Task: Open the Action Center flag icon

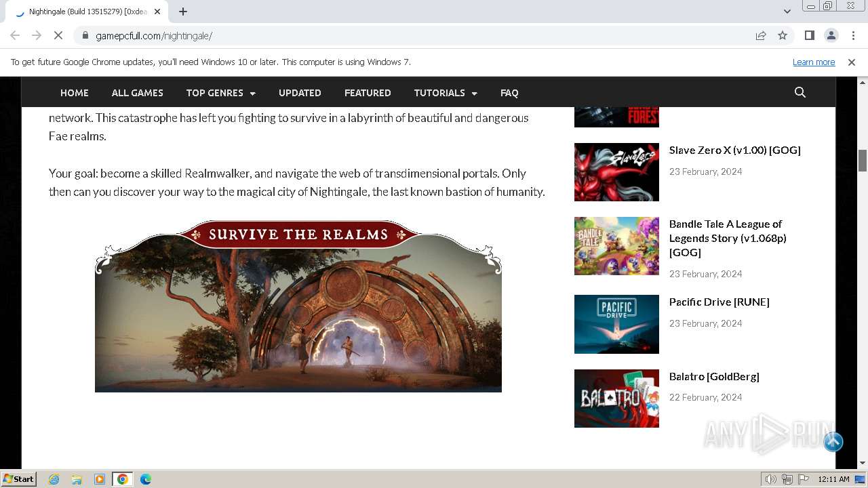Action: coord(804,479)
